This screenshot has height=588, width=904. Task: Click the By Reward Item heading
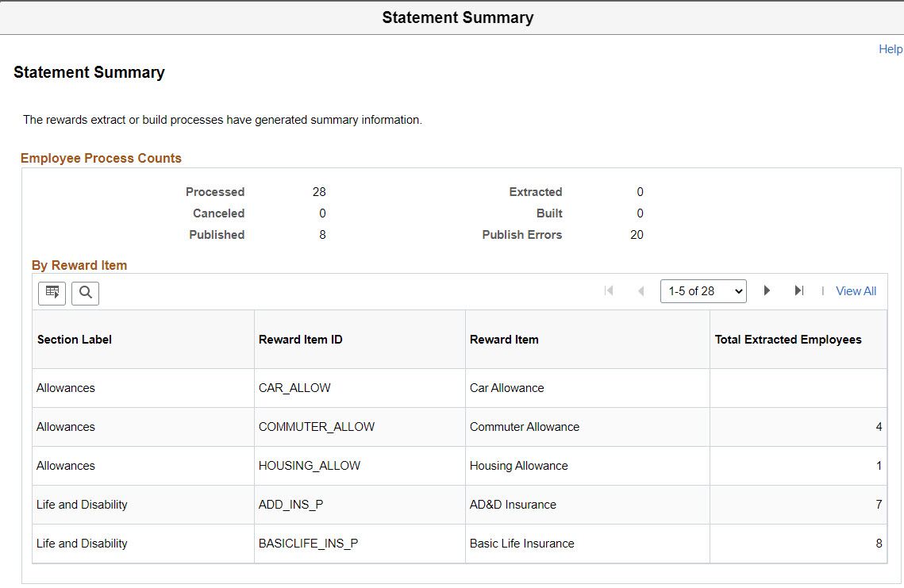point(79,265)
